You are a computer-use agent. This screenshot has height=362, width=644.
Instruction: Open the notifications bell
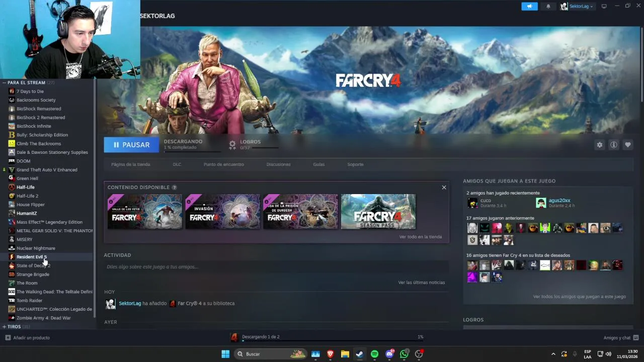point(548,6)
